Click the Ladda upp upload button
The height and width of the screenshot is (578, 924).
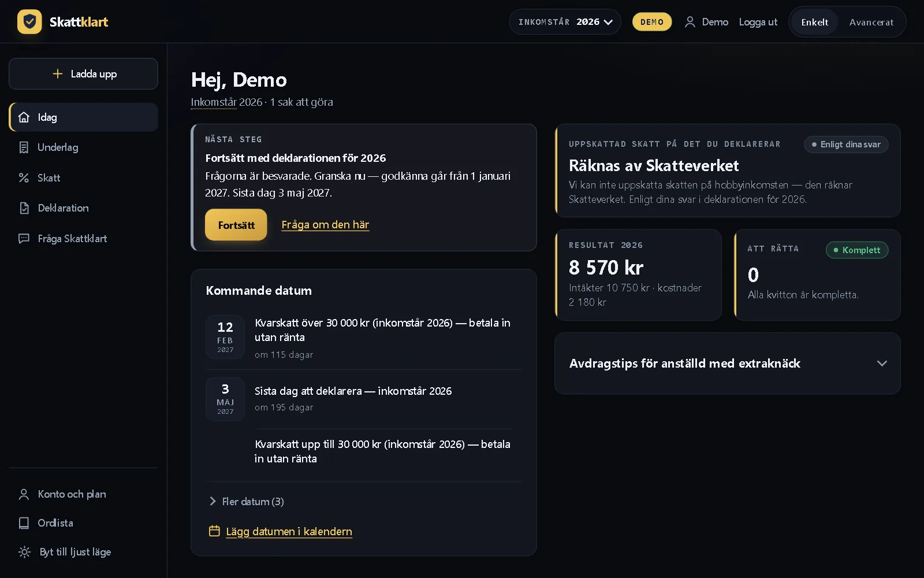pos(83,74)
